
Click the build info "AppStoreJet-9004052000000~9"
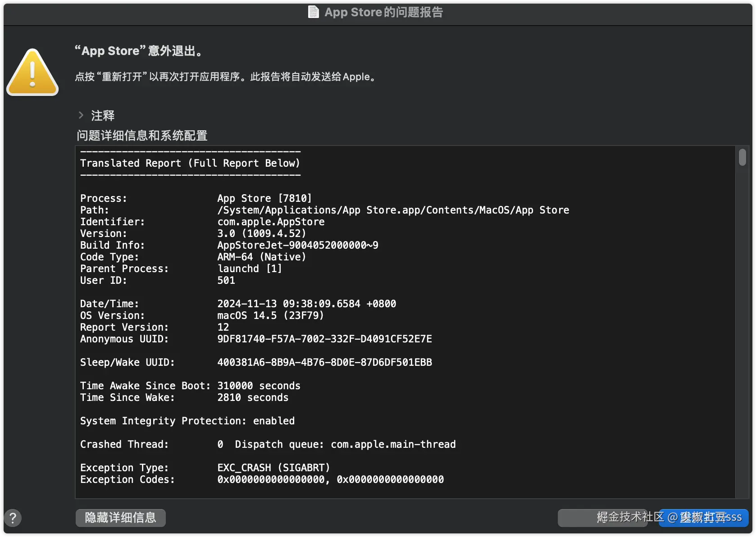click(x=298, y=245)
